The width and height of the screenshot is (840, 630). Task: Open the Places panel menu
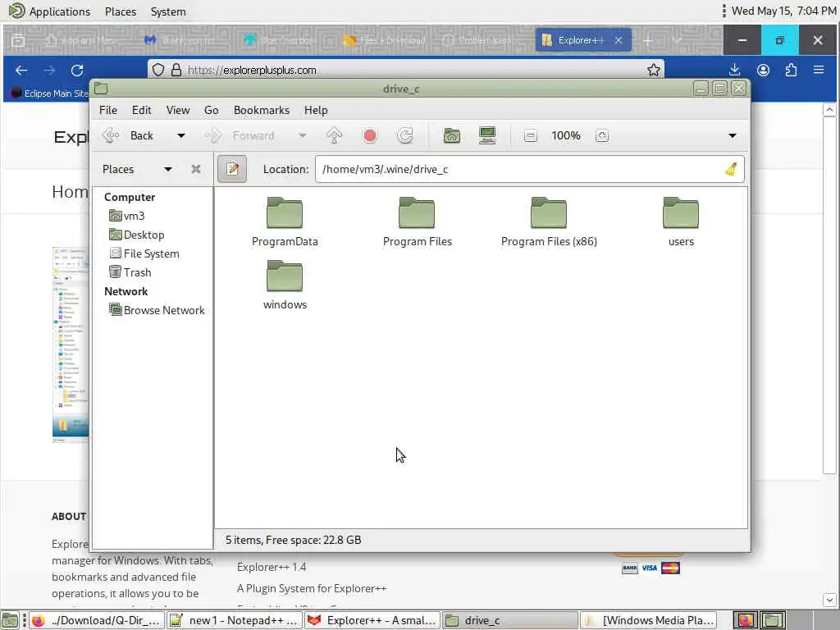click(x=121, y=11)
